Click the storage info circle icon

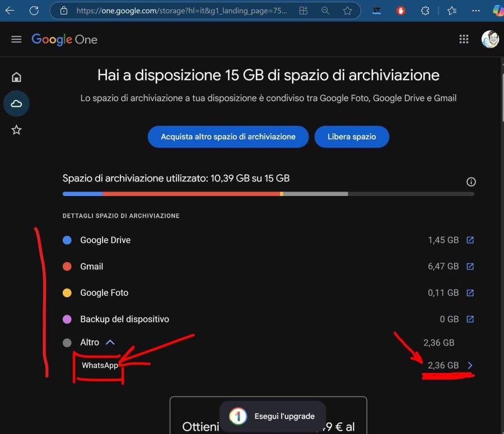471,182
